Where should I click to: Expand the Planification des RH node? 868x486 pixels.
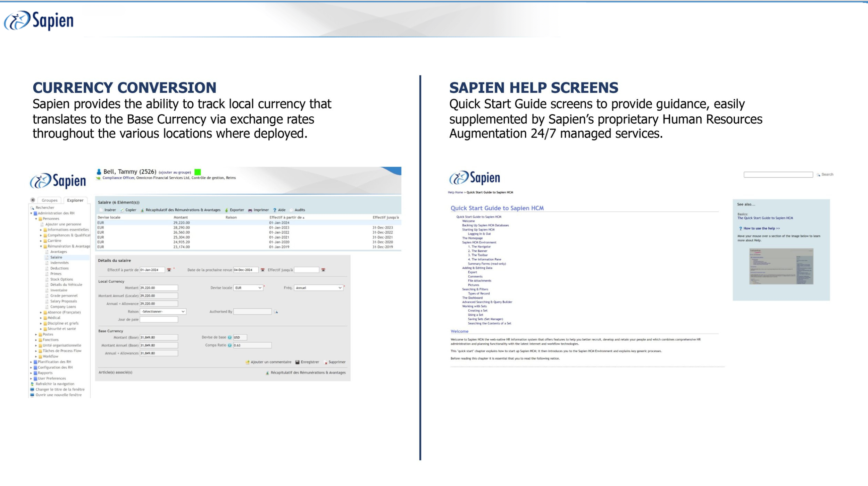tap(31, 362)
